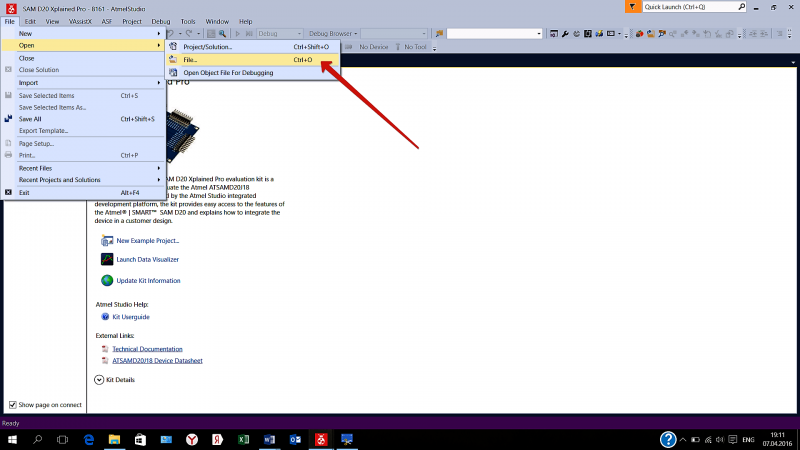Click the File... entry in the Open submenu

pyautogui.click(x=253, y=60)
